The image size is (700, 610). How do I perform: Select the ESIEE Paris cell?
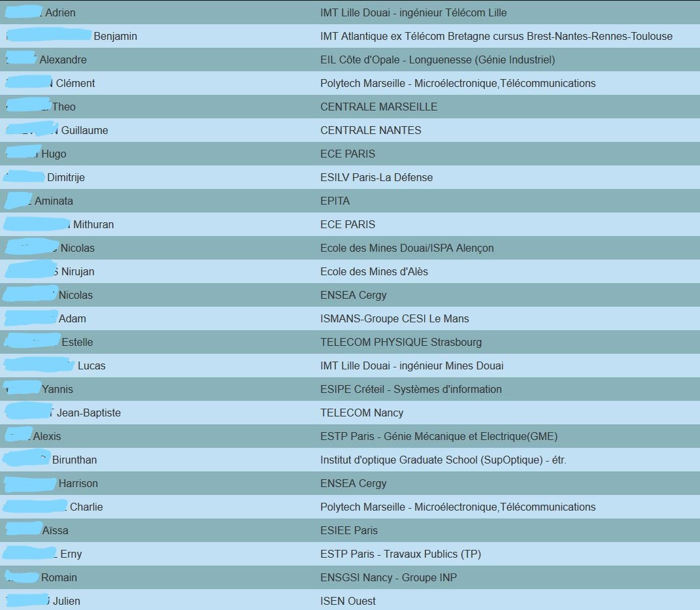tap(349, 530)
